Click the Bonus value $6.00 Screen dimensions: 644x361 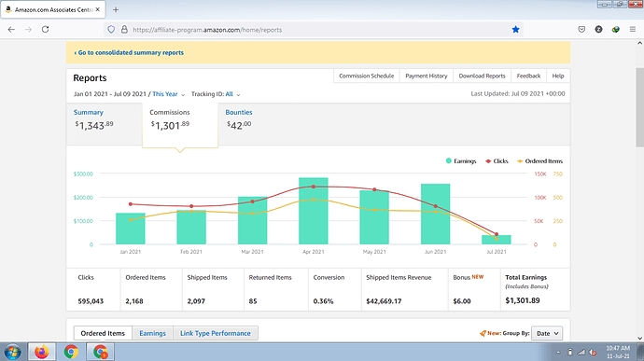tap(462, 301)
